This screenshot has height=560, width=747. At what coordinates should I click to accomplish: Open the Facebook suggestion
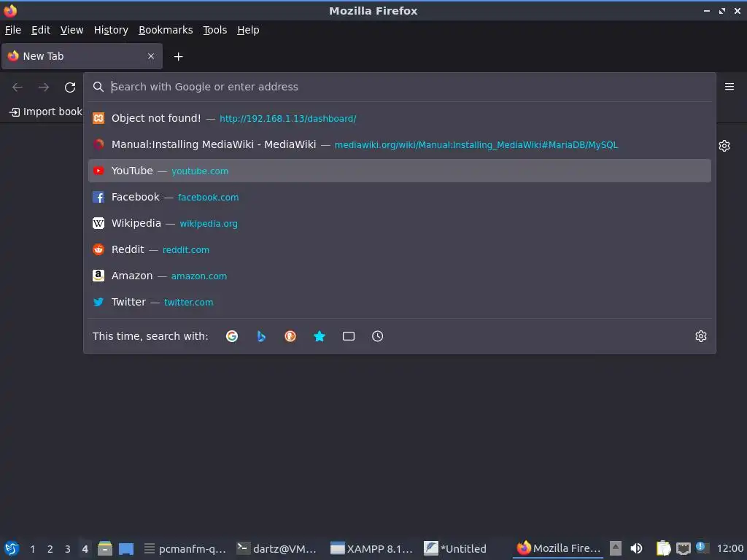click(x=399, y=197)
